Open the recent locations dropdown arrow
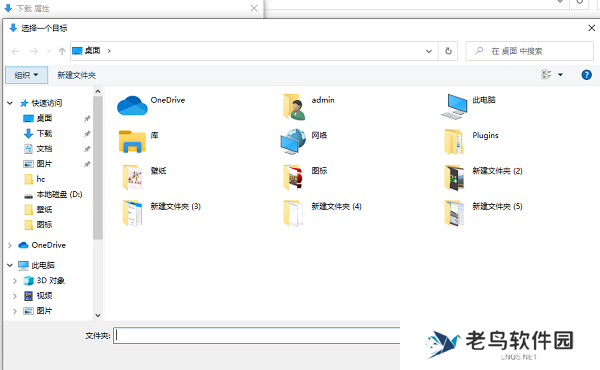The image size is (600, 370). 49,51
